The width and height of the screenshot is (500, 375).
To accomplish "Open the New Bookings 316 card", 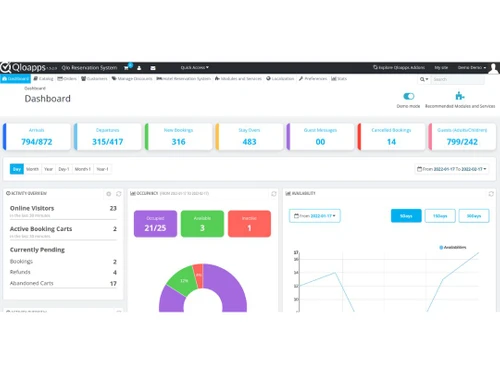I will tap(179, 137).
